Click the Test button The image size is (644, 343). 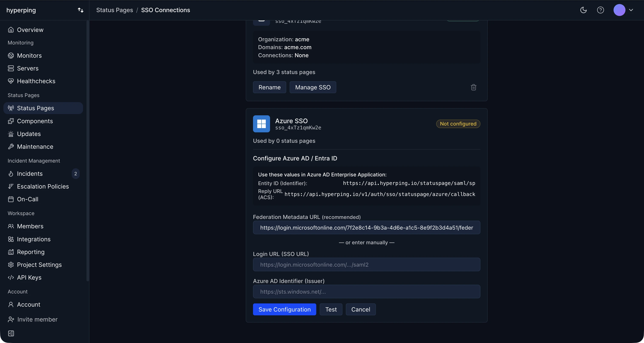point(331,309)
